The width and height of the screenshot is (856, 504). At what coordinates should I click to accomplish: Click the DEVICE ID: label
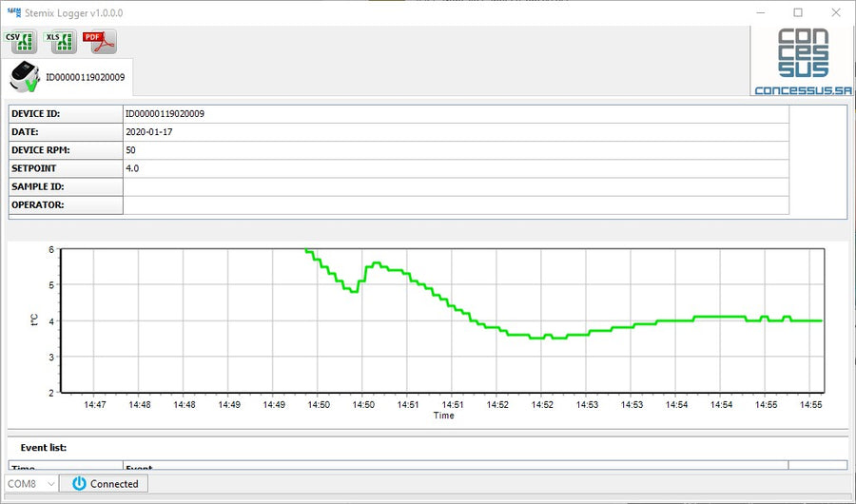[36, 113]
